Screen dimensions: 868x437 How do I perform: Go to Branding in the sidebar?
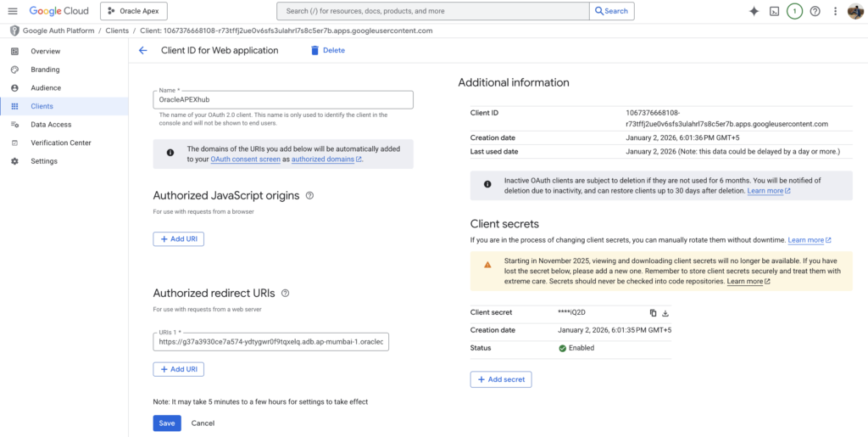(45, 70)
